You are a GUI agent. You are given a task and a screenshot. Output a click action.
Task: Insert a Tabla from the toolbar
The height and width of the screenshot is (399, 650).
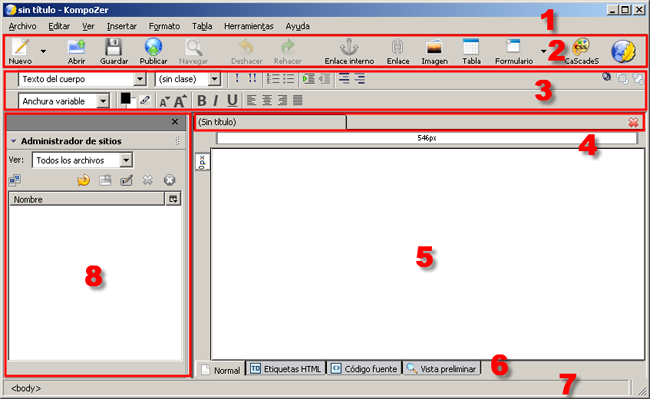(x=471, y=47)
